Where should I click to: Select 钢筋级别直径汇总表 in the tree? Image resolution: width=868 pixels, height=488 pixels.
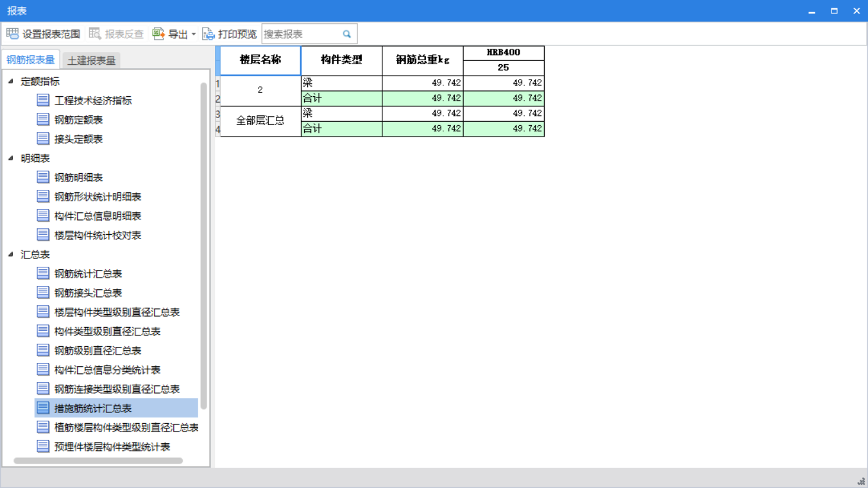[x=98, y=351]
